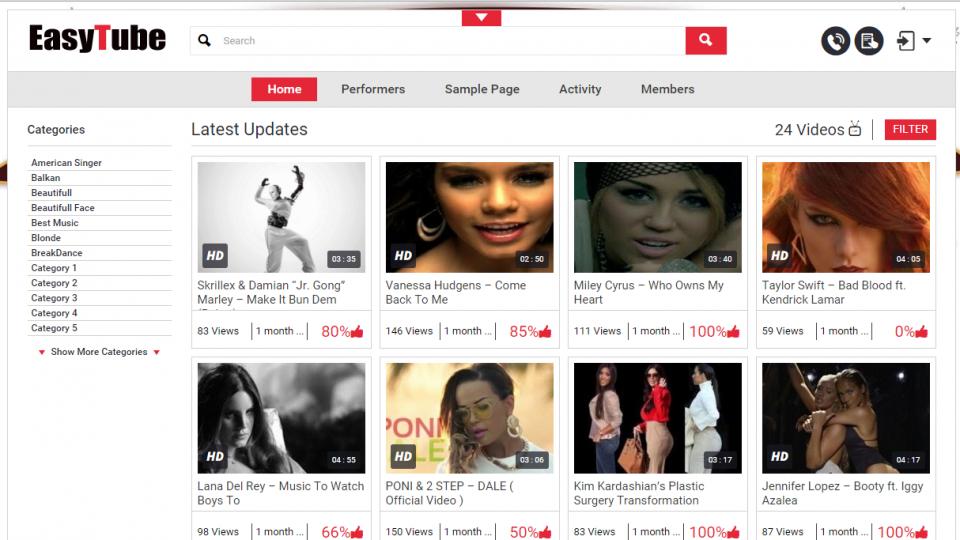The width and height of the screenshot is (960, 540).
Task: Click the FILTER button
Action: click(x=910, y=129)
